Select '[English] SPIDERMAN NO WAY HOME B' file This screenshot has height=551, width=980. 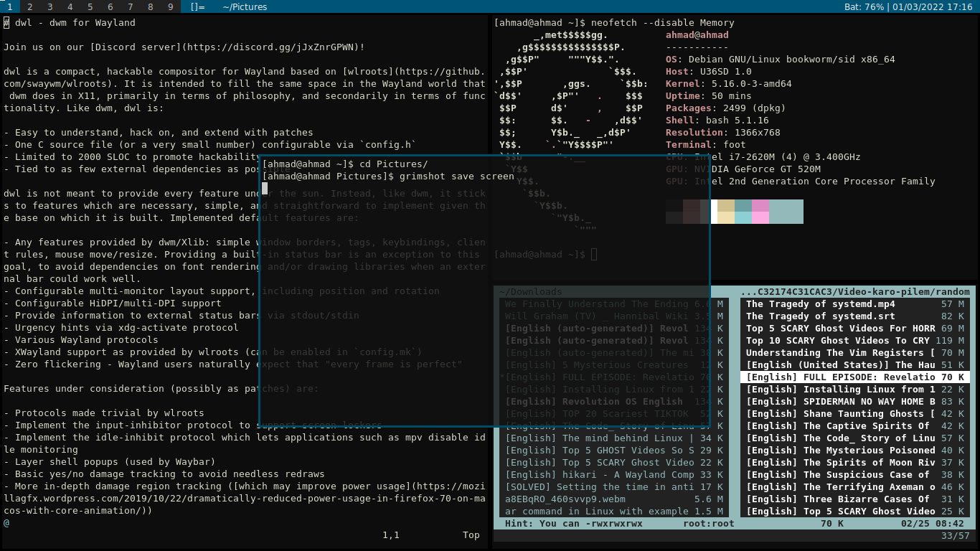click(855, 402)
